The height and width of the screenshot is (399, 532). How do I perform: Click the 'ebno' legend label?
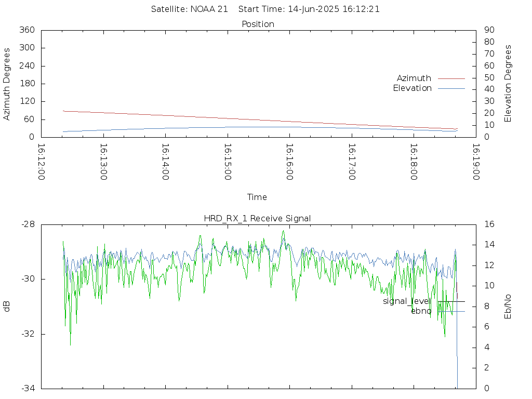[421, 311]
